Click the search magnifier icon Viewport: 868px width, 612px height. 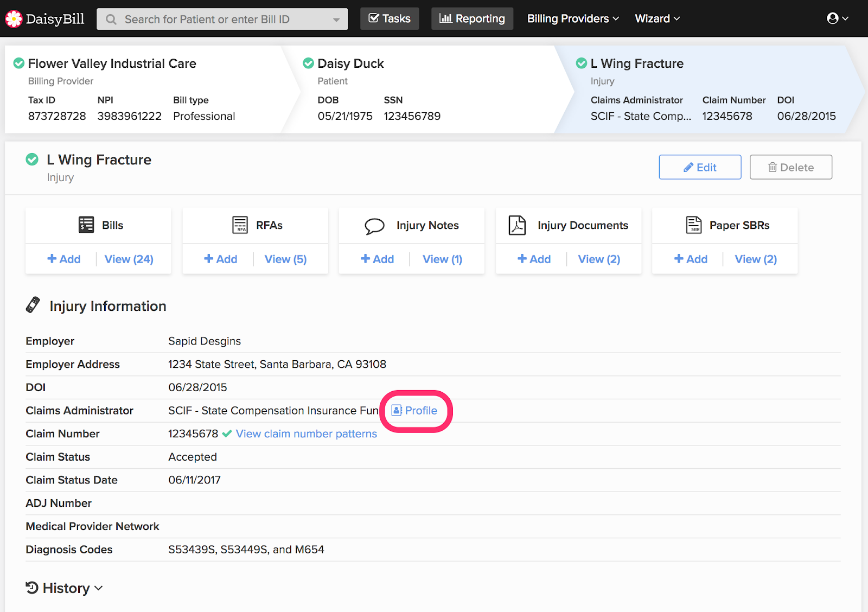coord(111,20)
